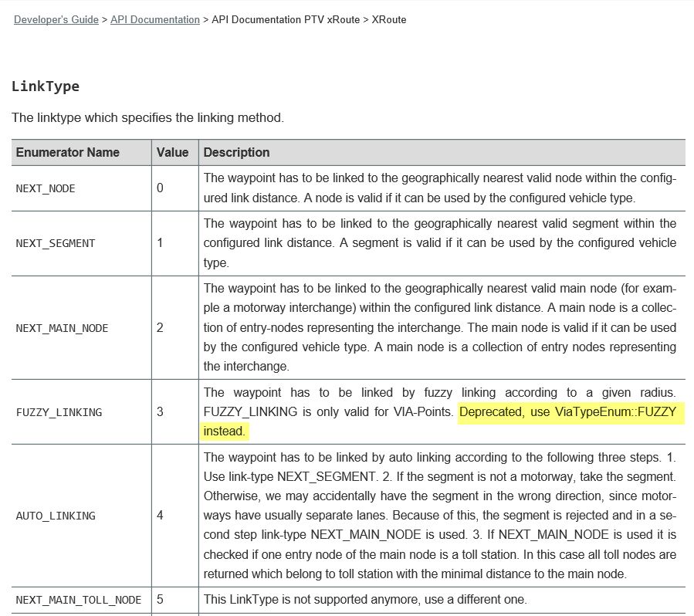Click the LinkType section heading
The image size is (694, 616).
[46, 86]
